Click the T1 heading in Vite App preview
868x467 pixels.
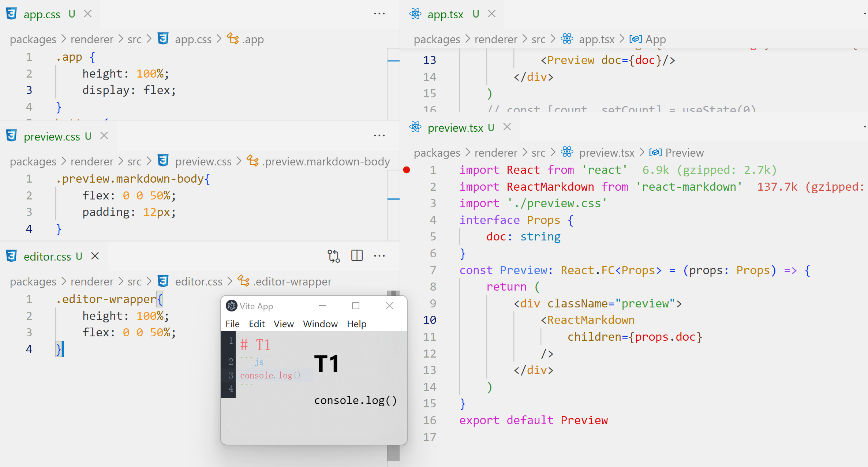click(326, 364)
